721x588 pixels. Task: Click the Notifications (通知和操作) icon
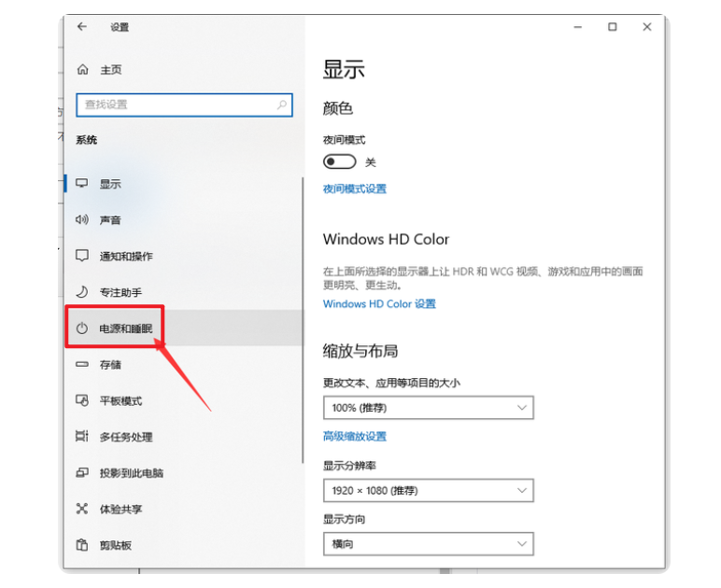(82, 256)
